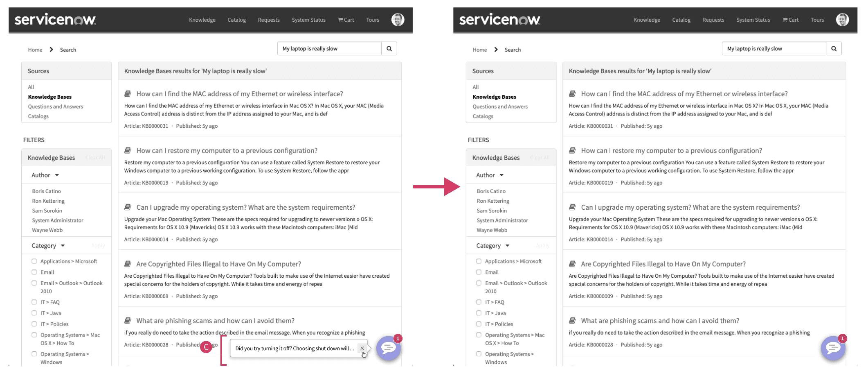Click the user avatar in left screenshot header
868x385 pixels.
(x=398, y=20)
